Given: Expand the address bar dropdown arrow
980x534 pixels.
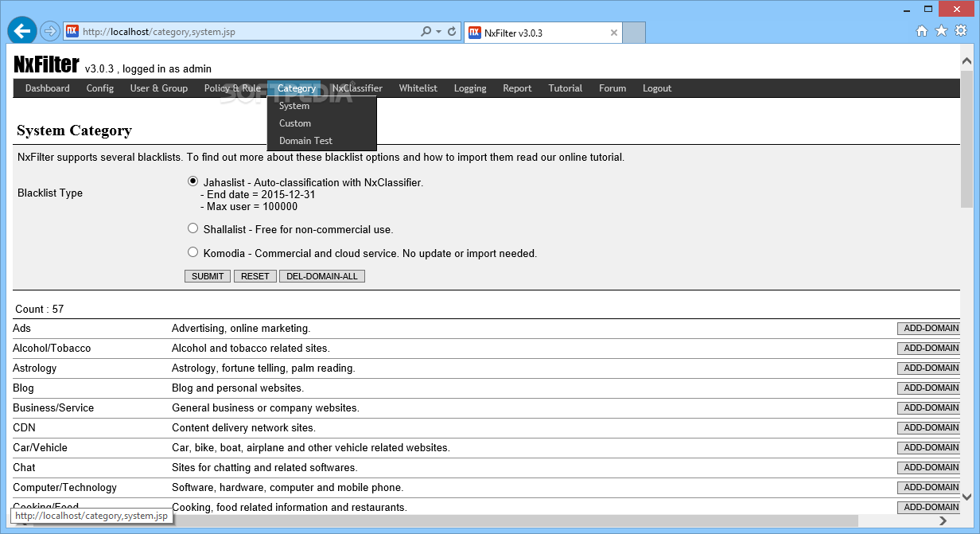Looking at the screenshot, I should click(439, 32).
